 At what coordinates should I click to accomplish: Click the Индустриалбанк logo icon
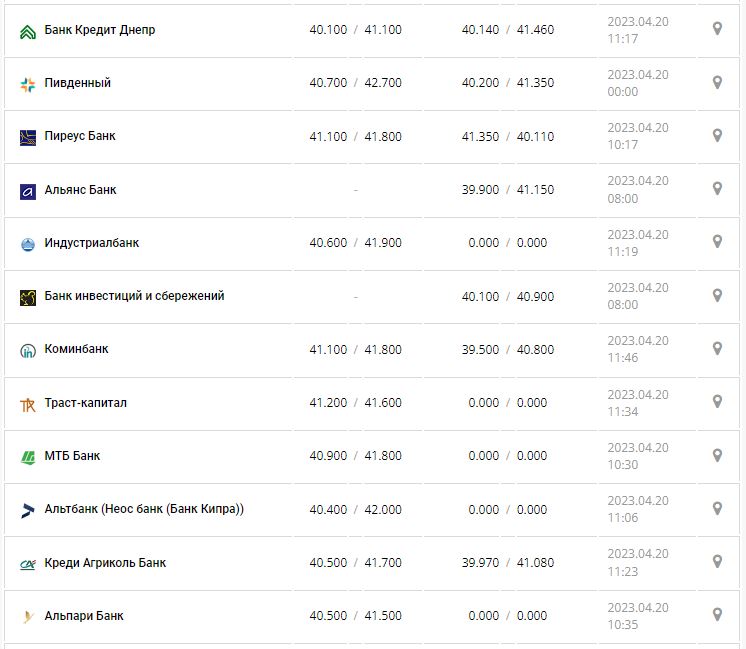(28, 244)
